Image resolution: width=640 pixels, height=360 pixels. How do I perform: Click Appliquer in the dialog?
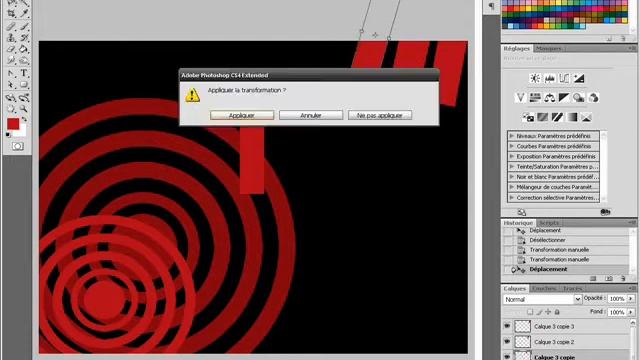[242, 116]
